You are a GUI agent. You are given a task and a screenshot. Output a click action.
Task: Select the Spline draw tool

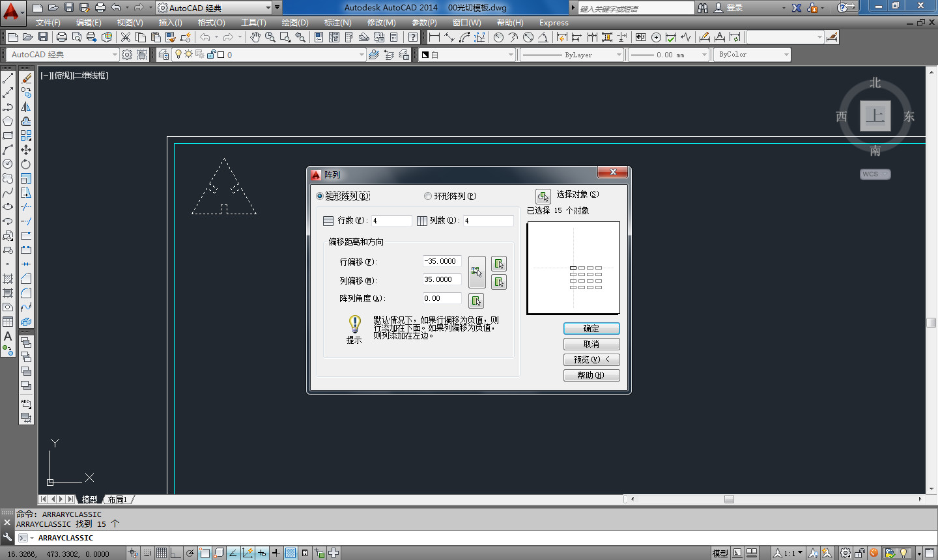[8, 193]
